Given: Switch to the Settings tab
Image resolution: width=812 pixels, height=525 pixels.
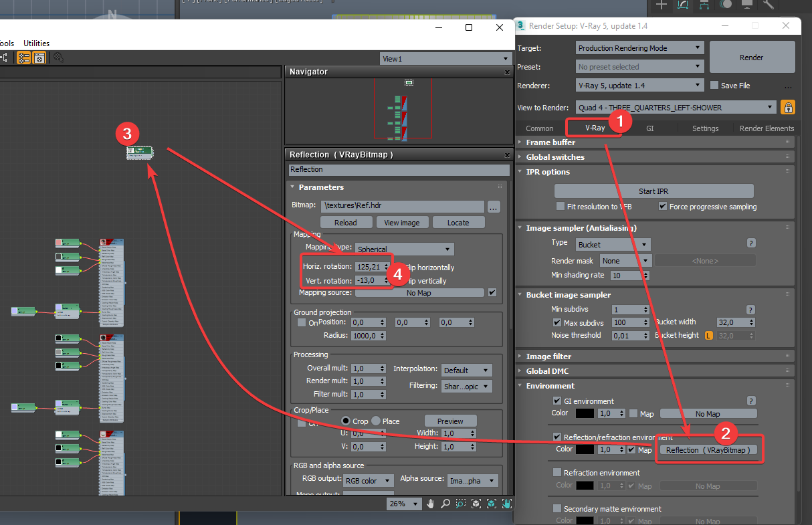Looking at the screenshot, I should (x=705, y=128).
